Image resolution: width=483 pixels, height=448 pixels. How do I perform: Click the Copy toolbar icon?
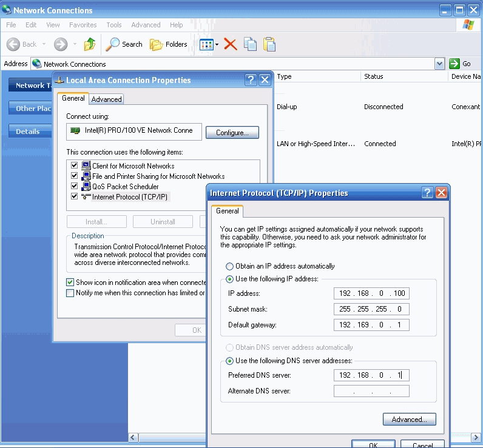tap(250, 44)
